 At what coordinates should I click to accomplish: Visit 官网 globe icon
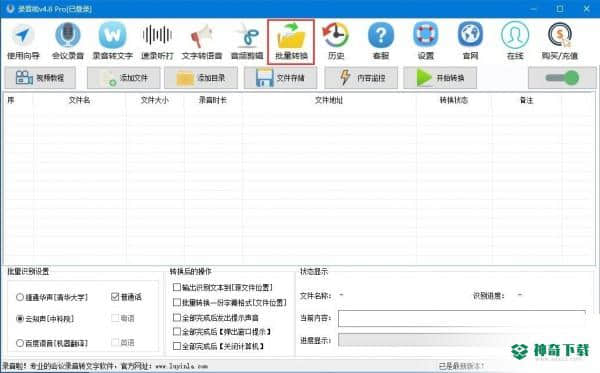pyautogui.click(x=470, y=42)
